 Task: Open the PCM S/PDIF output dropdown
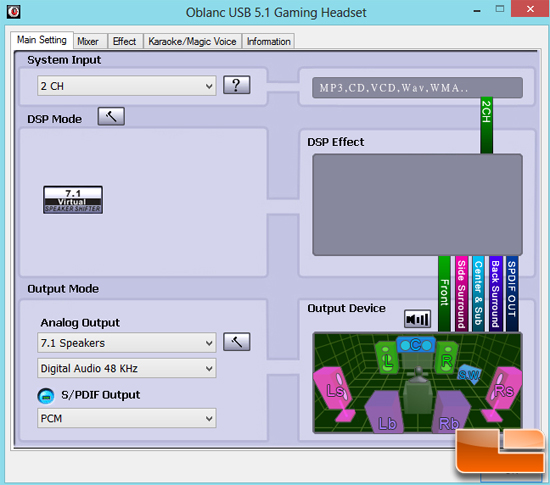coord(127,418)
